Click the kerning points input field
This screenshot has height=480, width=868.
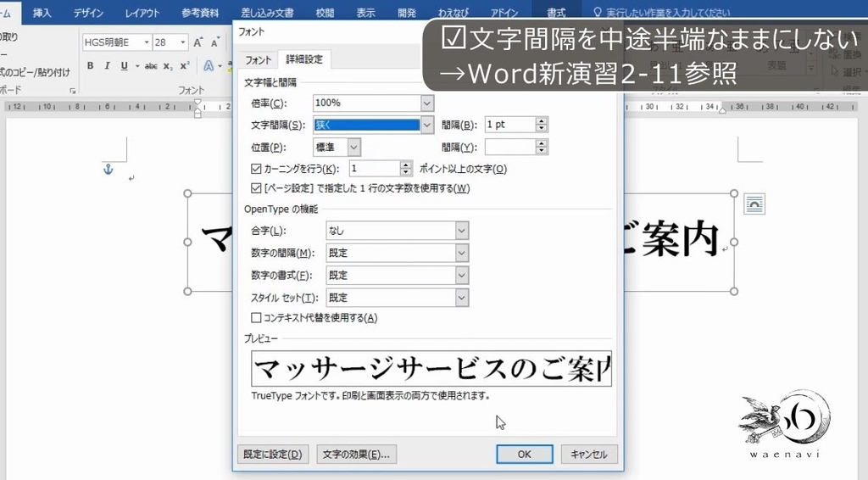(x=375, y=169)
